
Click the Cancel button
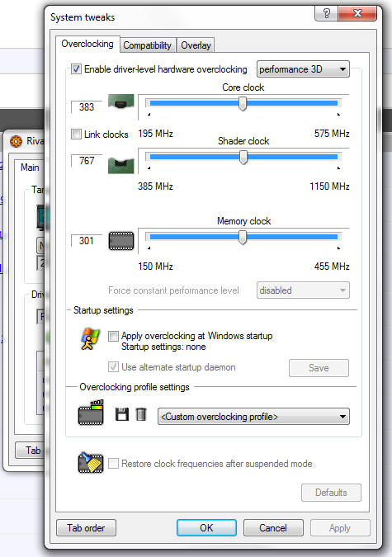point(273,528)
